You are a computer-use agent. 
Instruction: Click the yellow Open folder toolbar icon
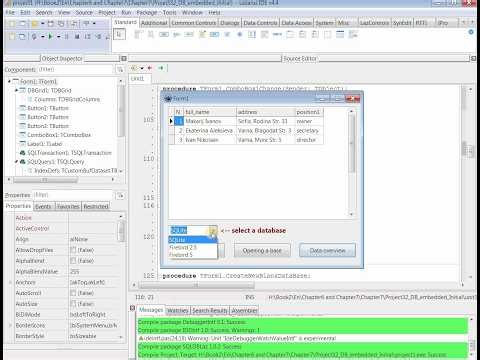coord(35,24)
